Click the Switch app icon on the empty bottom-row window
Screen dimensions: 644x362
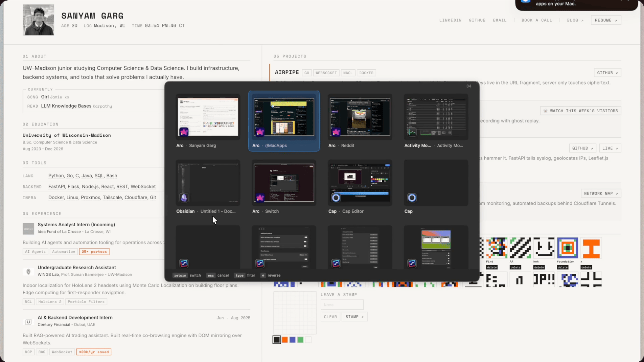point(184,263)
